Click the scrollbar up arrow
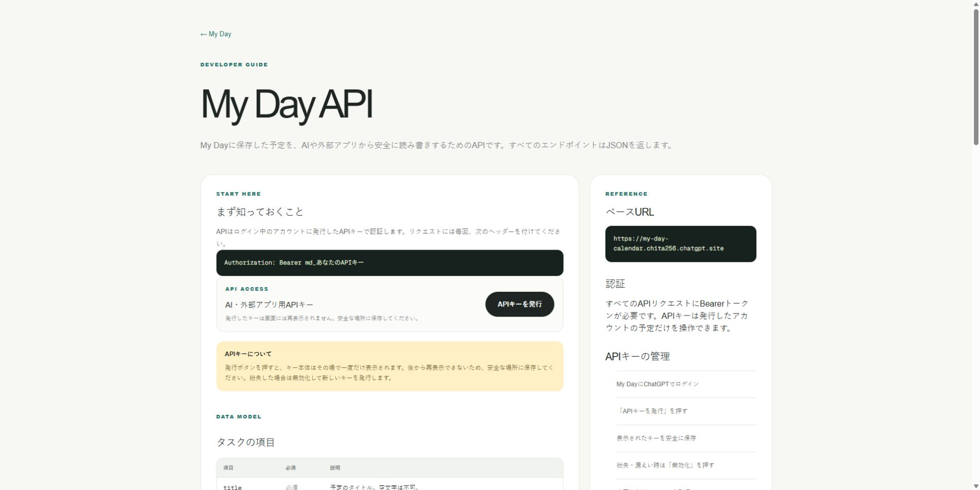 [976, 4]
